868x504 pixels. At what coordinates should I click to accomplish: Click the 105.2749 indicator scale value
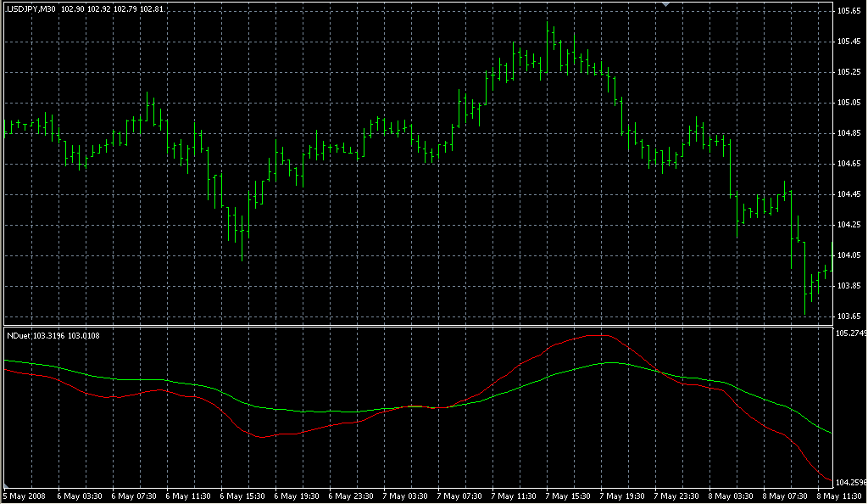(x=850, y=333)
